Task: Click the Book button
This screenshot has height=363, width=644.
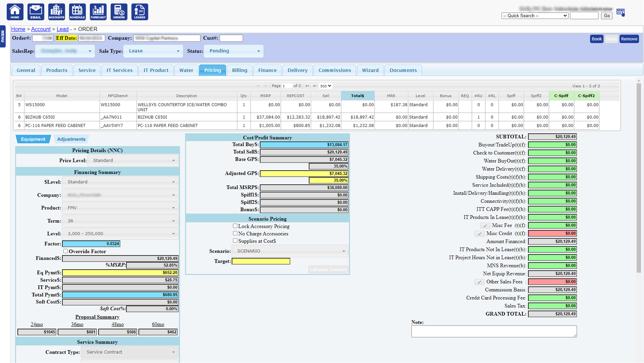Action: pos(596,39)
